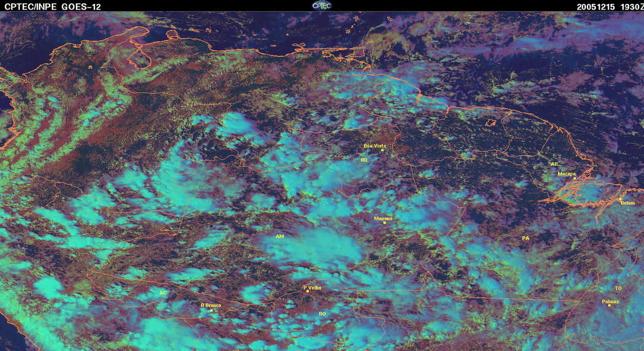Click the Macapa city marker square
The width and height of the screenshot is (644, 351).
(x=574, y=178)
